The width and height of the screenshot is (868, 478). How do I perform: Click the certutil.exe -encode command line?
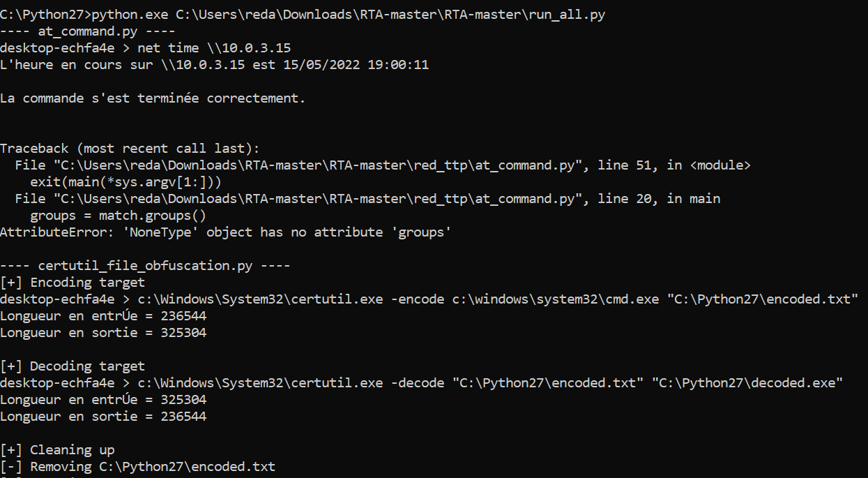click(429, 299)
